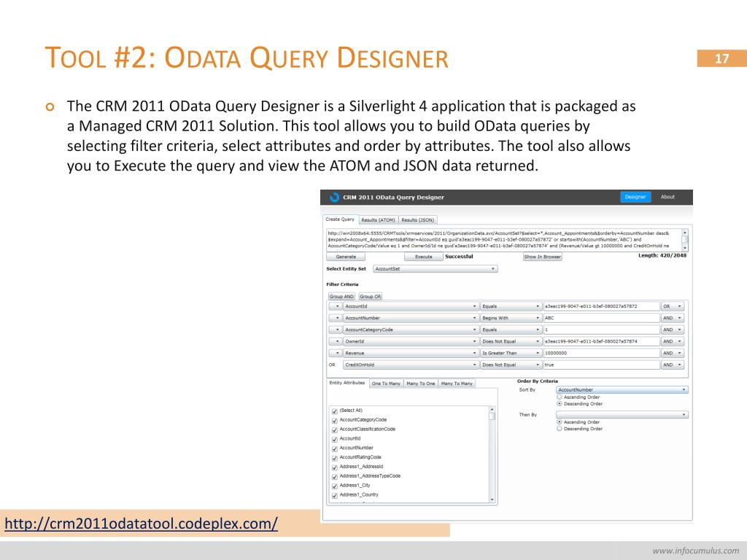Uncheck the Address1_Country attribute checkbox
Image resolution: width=747 pixels, height=560 pixels.
(x=334, y=495)
